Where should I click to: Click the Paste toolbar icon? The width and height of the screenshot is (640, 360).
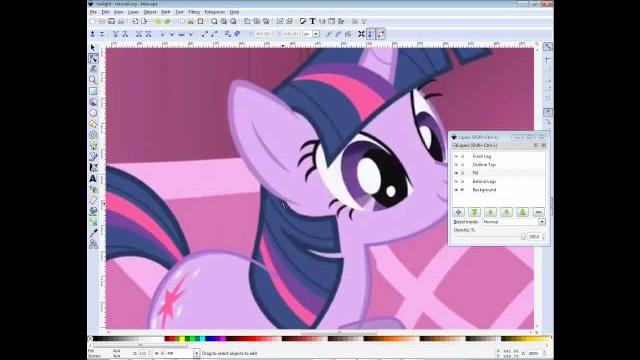(200, 21)
